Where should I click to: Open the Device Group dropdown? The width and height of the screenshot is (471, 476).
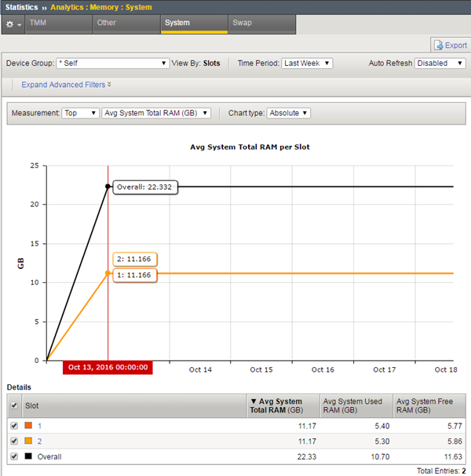click(112, 64)
